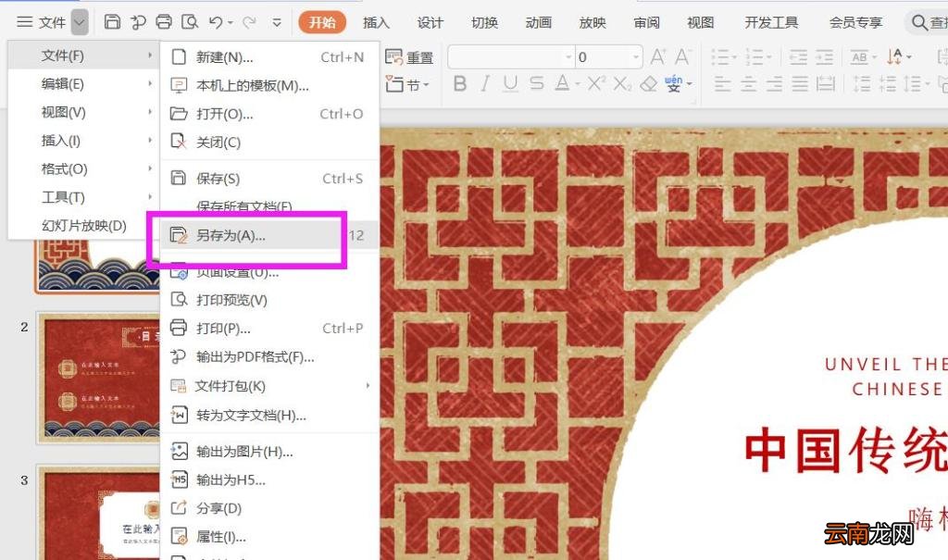Choose 属性(I) menu entry
This screenshot has width=948, height=560.
click(269, 537)
